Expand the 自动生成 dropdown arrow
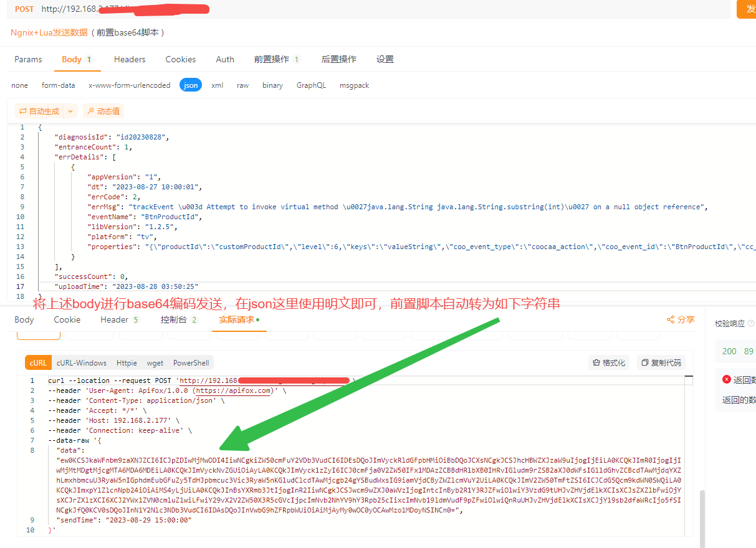Viewport: 756px width, 548px height. (70, 111)
